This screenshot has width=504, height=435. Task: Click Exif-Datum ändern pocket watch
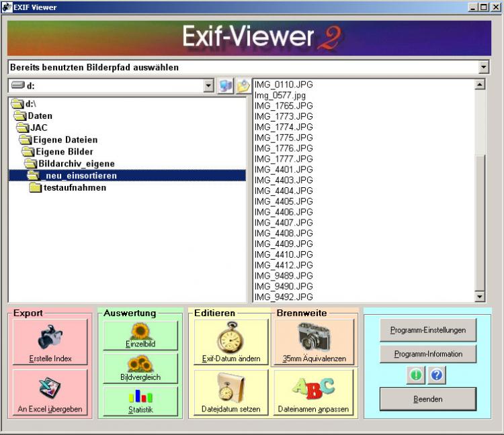pos(230,342)
